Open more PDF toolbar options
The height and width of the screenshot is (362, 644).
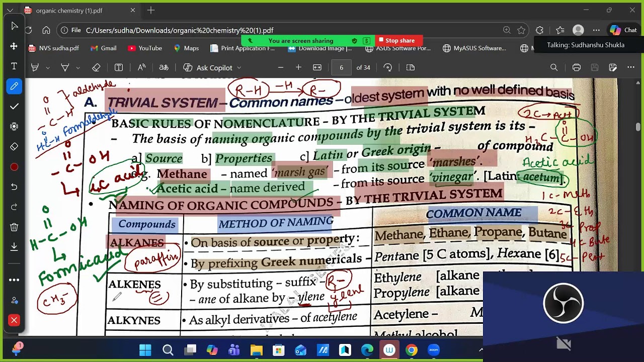pos(631,67)
